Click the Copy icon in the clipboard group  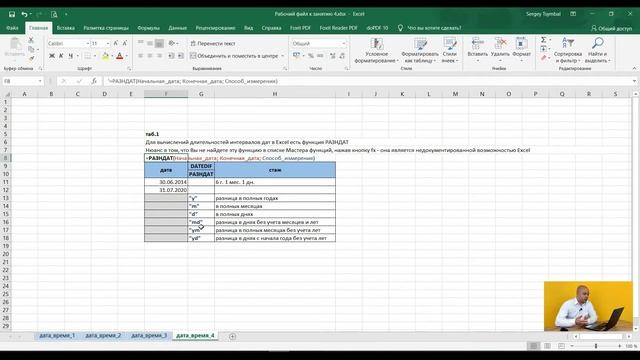[x=31, y=49]
